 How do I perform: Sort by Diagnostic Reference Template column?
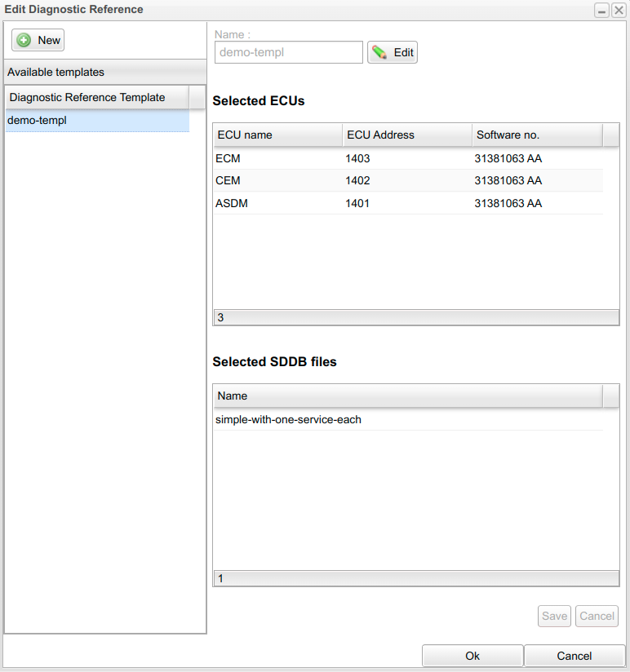point(96,97)
